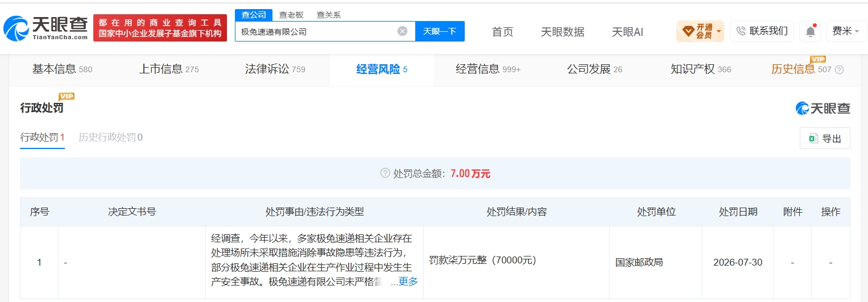Click the phone icon in 联系我们
The width and height of the screenshot is (868, 302).
click(x=741, y=31)
